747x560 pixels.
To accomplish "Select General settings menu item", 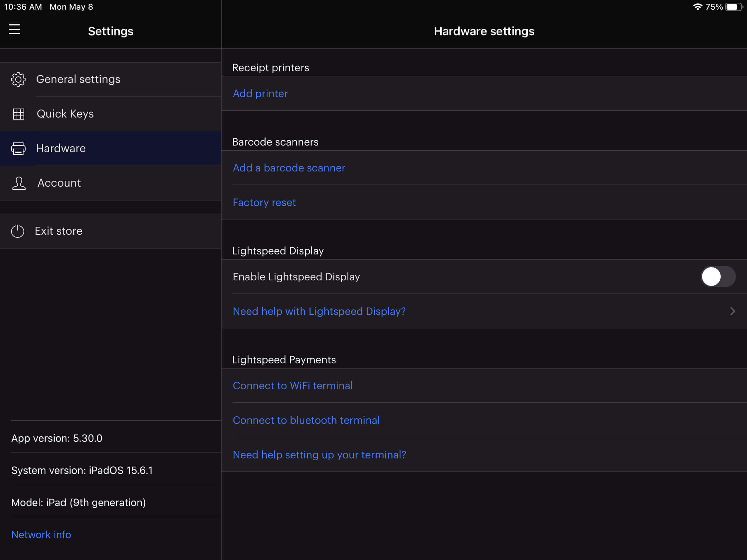I will pos(78,80).
